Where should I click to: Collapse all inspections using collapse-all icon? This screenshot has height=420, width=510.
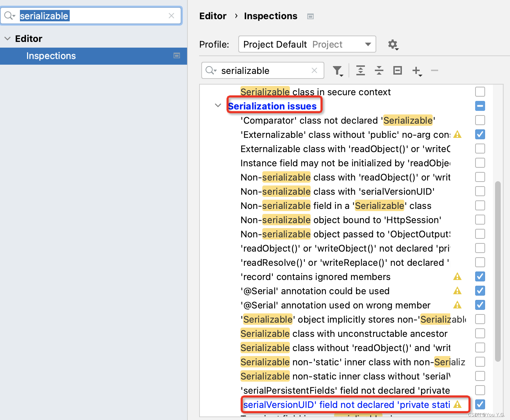[379, 70]
